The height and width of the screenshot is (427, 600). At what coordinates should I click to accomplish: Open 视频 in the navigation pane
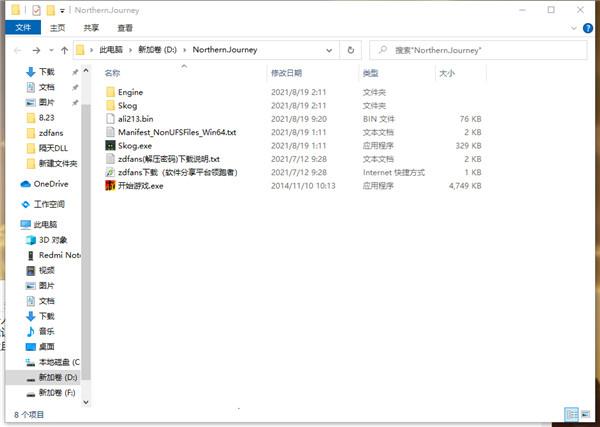coord(47,271)
